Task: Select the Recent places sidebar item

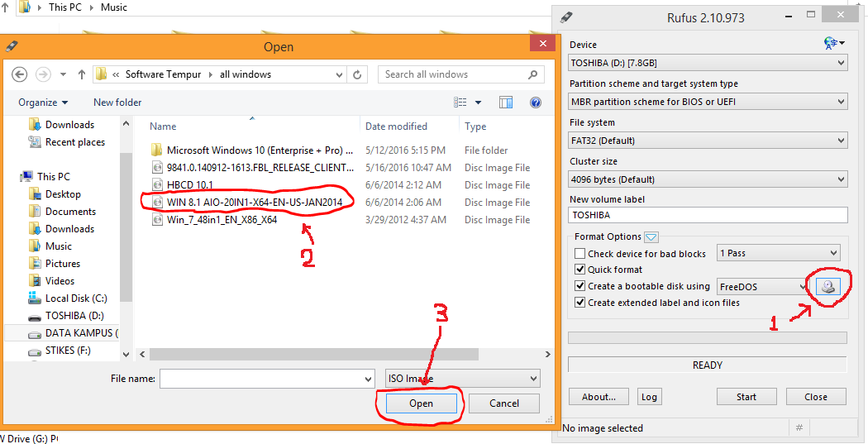Action: 67,142
